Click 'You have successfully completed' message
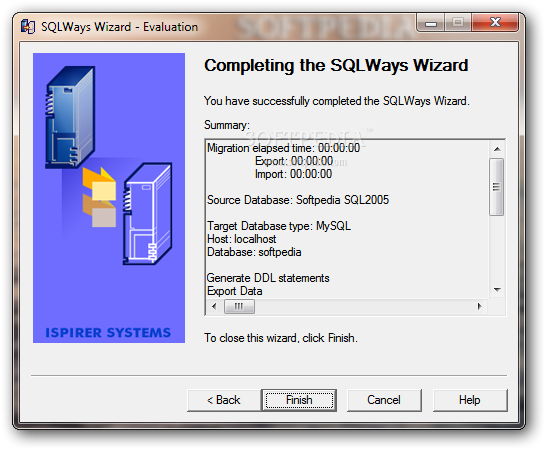This screenshot has height=450, width=546. (337, 101)
